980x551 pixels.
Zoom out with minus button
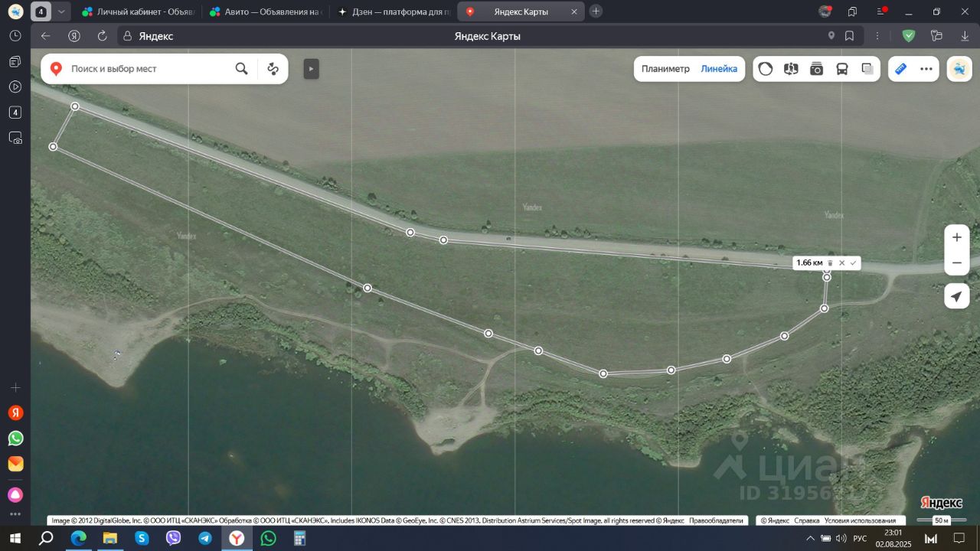[957, 262]
